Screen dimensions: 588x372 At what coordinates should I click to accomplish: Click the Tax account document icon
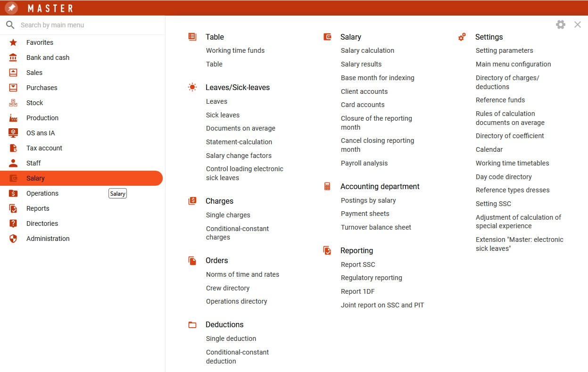13,148
